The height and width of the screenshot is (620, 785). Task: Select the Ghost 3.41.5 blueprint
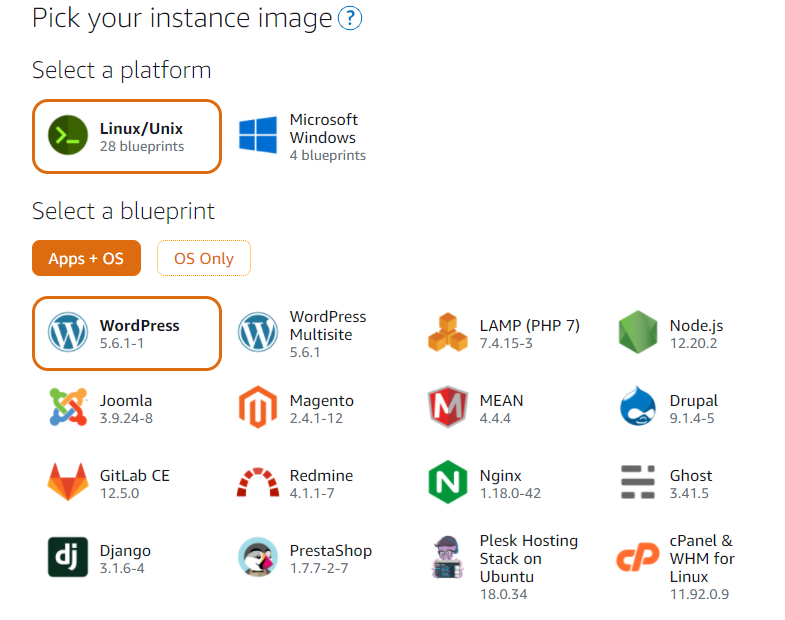(x=690, y=483)
